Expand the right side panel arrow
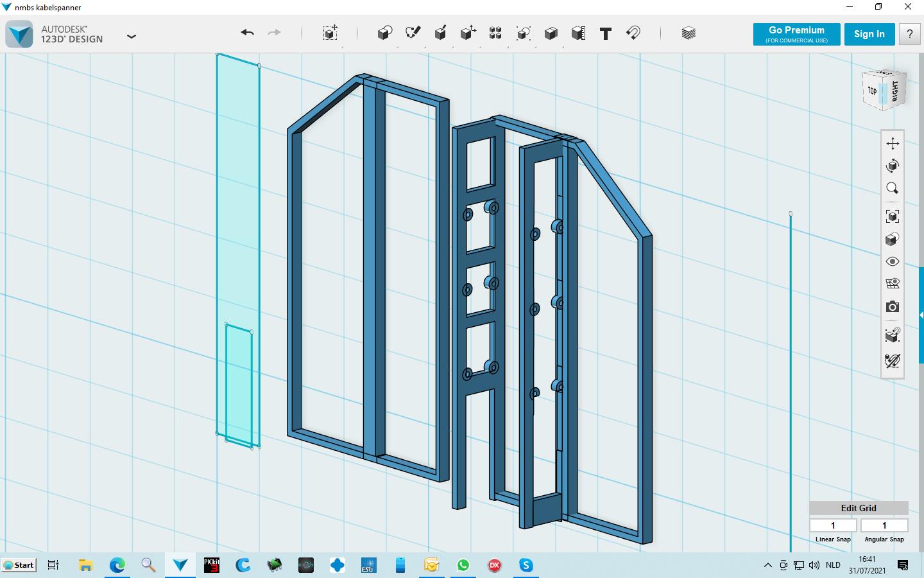924x578 pixels. pos(921,315)
